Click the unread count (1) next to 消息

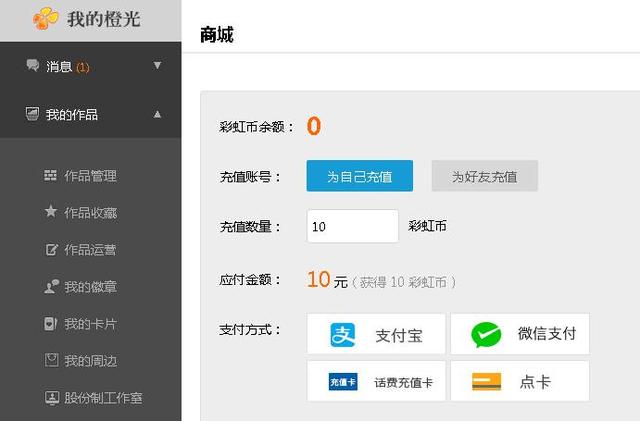coord(82,67)
